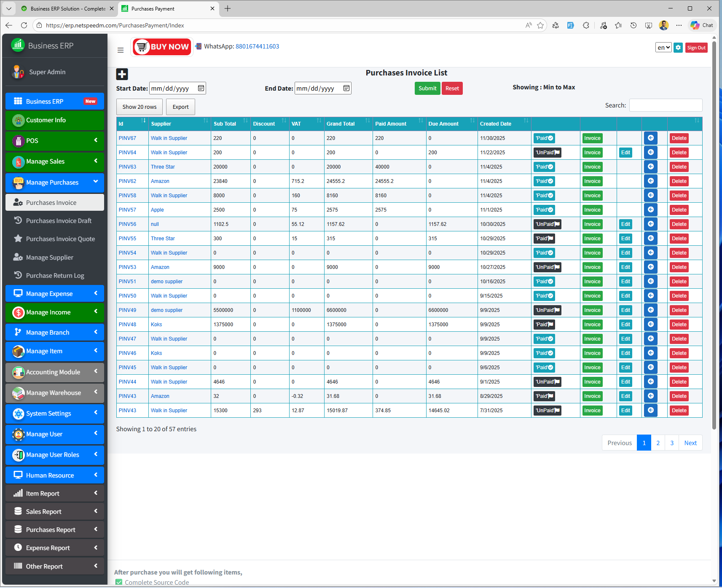Click the black plus add-invoice icon
Image resolution: width=722 pixels, height=588 pixels.
click(122, 74)
